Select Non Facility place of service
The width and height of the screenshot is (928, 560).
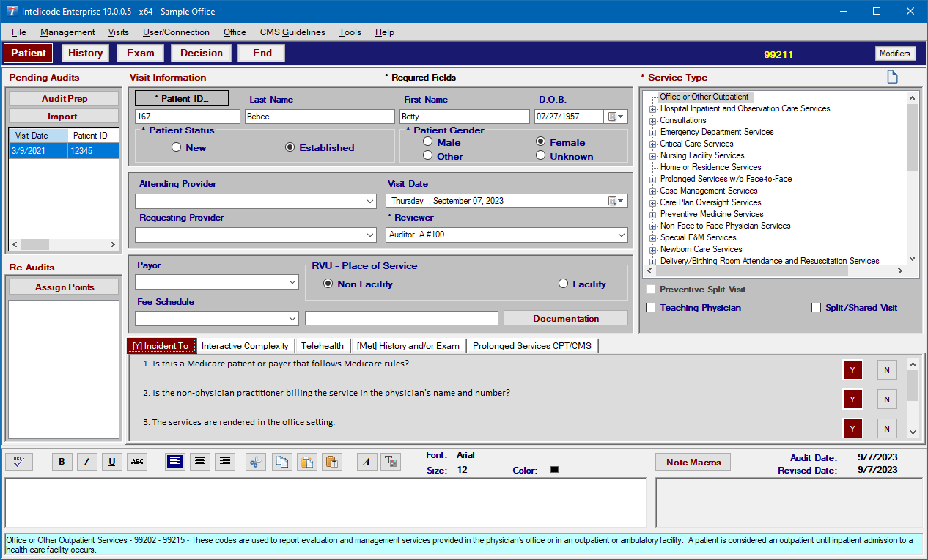click(x=328, y=284)
